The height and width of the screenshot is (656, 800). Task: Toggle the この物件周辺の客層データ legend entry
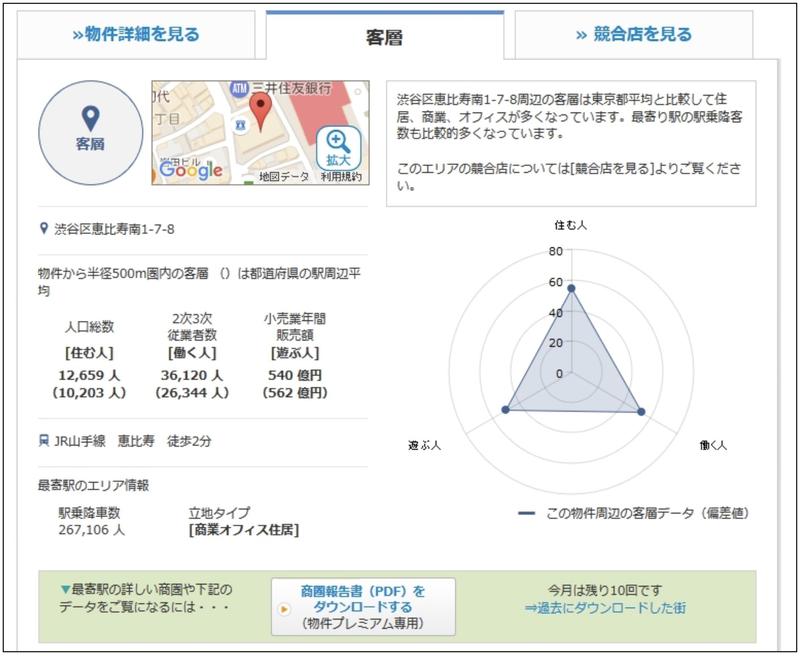634,513
